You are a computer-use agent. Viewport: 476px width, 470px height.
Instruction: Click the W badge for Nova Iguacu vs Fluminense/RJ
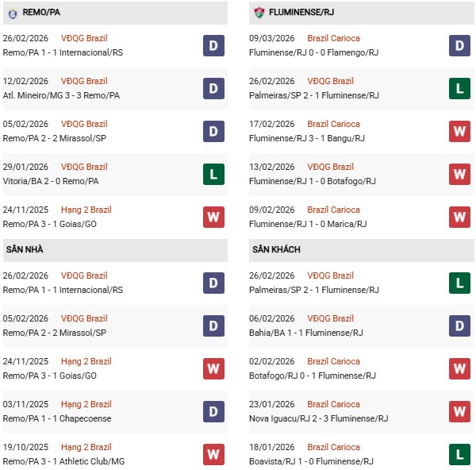point(460,411)
